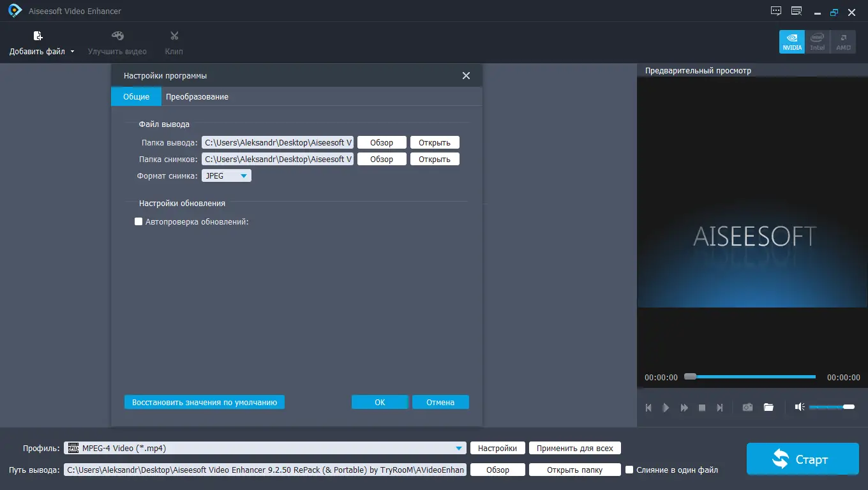The height and width of the screenshot is (490, 868).
Task: Toggle Intel acceleration badge
Action: tap(818, 41)
